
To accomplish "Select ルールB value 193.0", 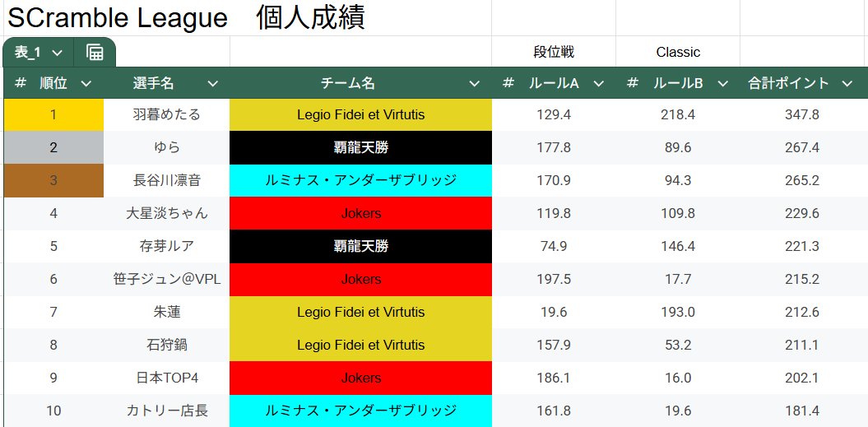I will point(678,312).
